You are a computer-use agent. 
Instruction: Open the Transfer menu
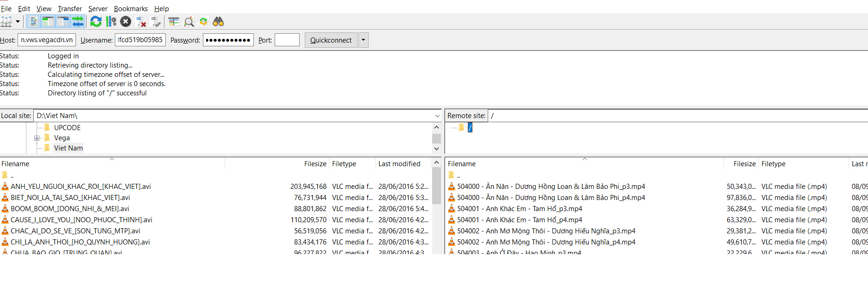[69, 9]
